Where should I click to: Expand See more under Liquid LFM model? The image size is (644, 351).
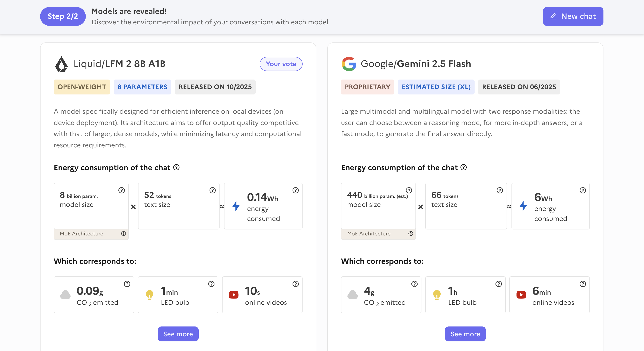pyautogui.click(x=178, y=334)
